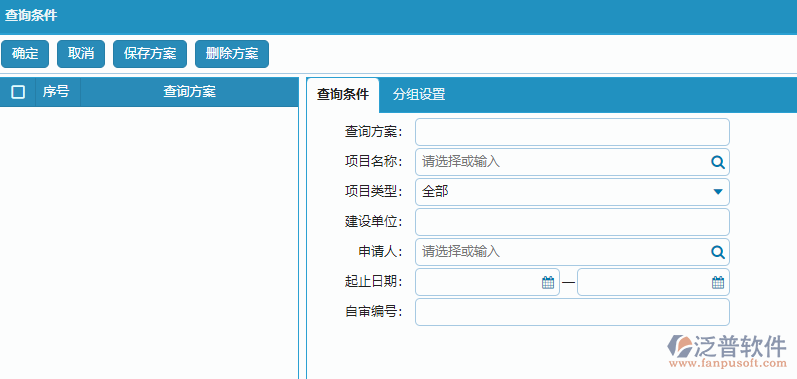
Task: Click 保存方案 to save the scheme
Action: pos(150,54)
